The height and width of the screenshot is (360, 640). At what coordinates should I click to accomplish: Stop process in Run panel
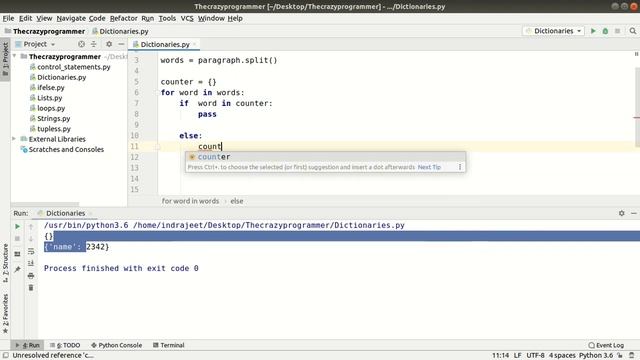pyautogui.click(x=18, y=239)
